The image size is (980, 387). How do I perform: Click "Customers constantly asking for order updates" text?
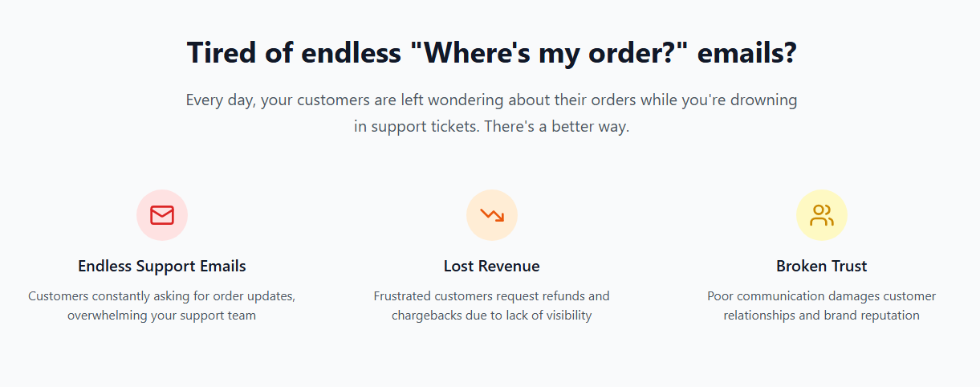[x=162, y=296]
